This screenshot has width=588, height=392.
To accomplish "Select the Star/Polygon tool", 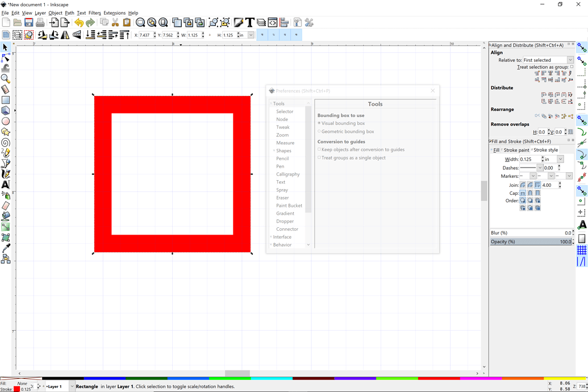I will pos(5,132).
